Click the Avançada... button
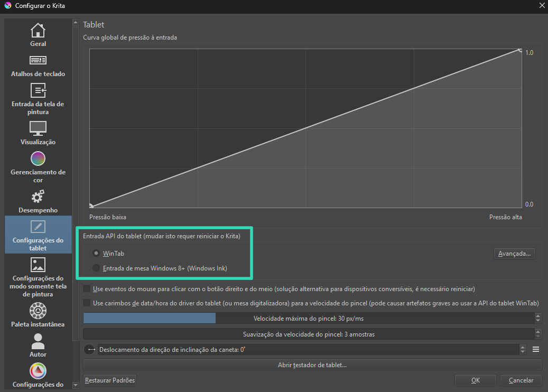 (514, 253)
